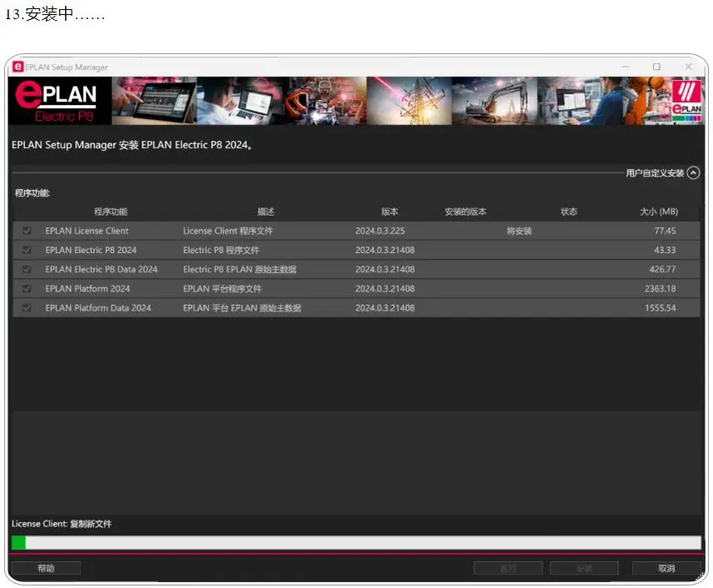Sort by the 版本 column header
The image size is (713, 588).
(x=390, y=212)
